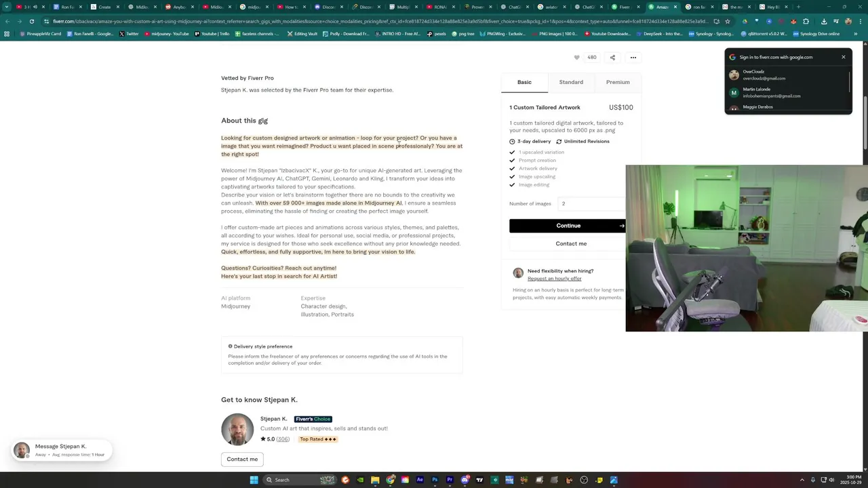Open the Chrome downloads icon
This screenshot has width=868, height=488.
coord(824,21)
